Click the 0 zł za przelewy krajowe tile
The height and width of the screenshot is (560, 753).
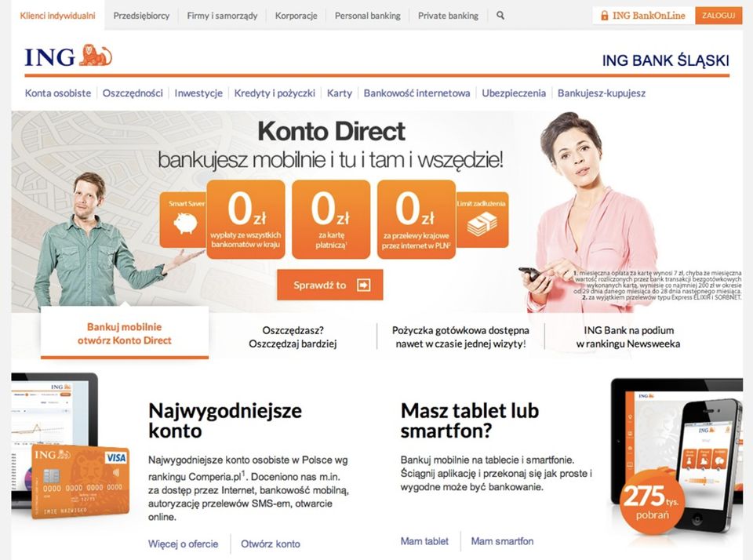[417, 220]
